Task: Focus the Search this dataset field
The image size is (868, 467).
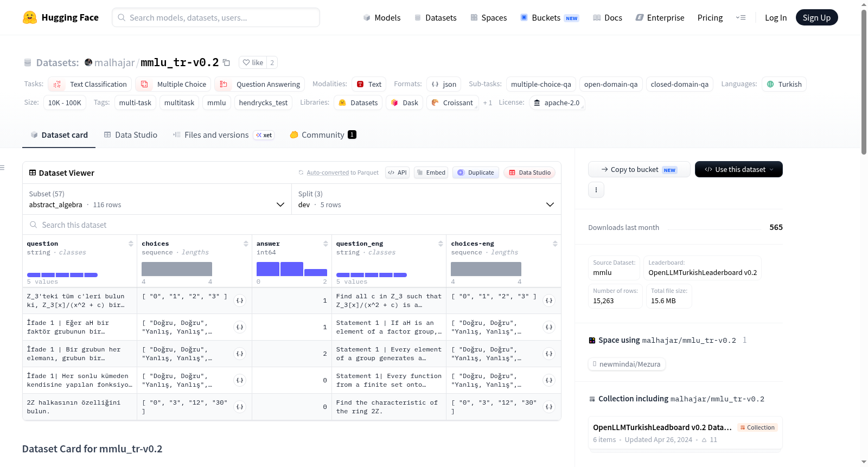Action: tap(292, 225)
